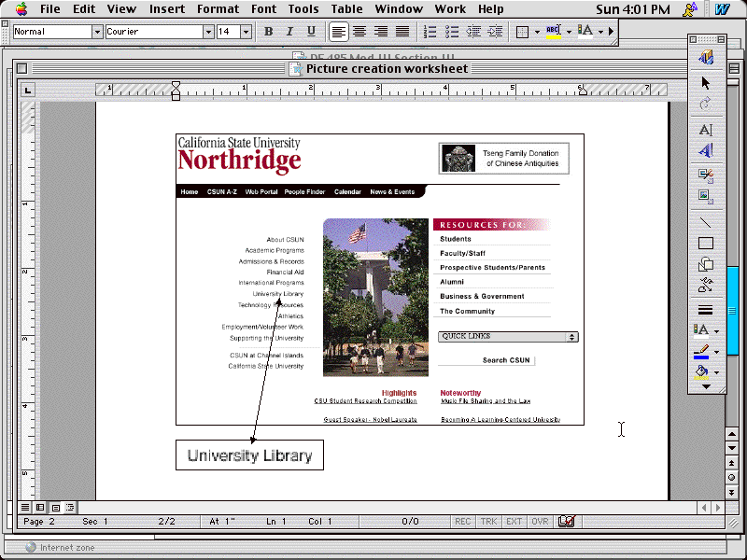The height and width of the screenshot is (560, 747).
Task: Switch to Outline view
Action: pyautogui.click(x=70, y=507)
